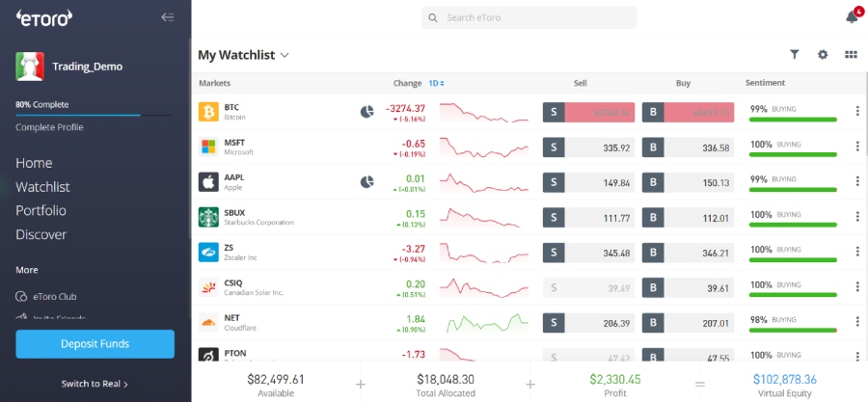868x402 pixels.
Task: Click the Zscaler logo icon
Action: point(208,253)
